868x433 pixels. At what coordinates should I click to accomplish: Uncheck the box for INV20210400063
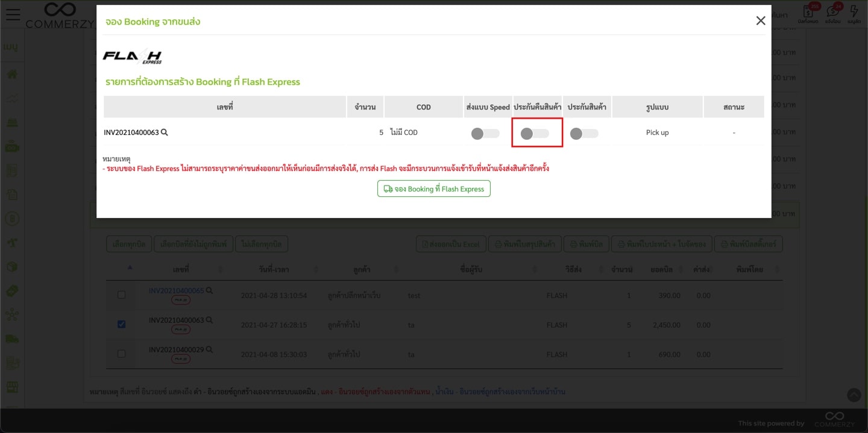pos(121,324)
